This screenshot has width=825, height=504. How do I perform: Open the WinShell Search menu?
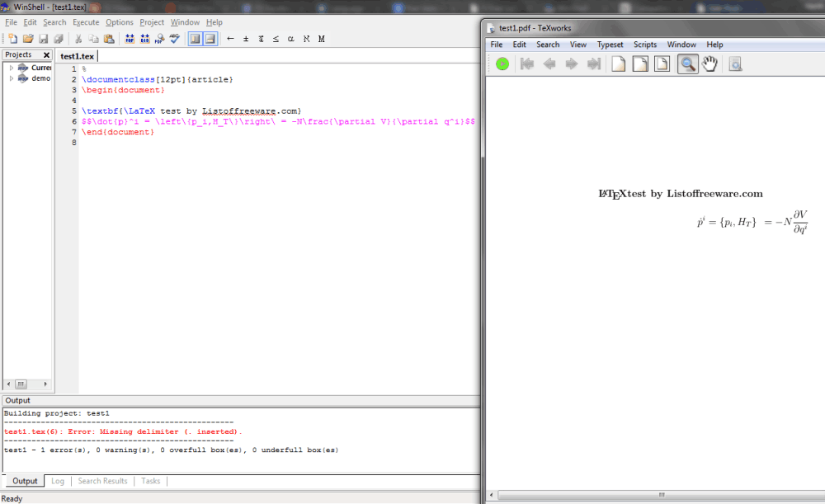54,22
